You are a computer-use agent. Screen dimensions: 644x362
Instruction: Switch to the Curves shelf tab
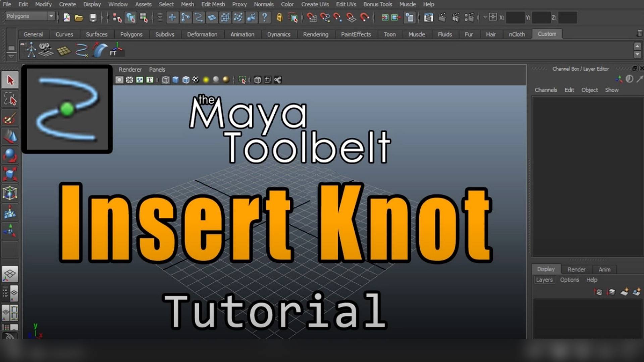point(64,34)
